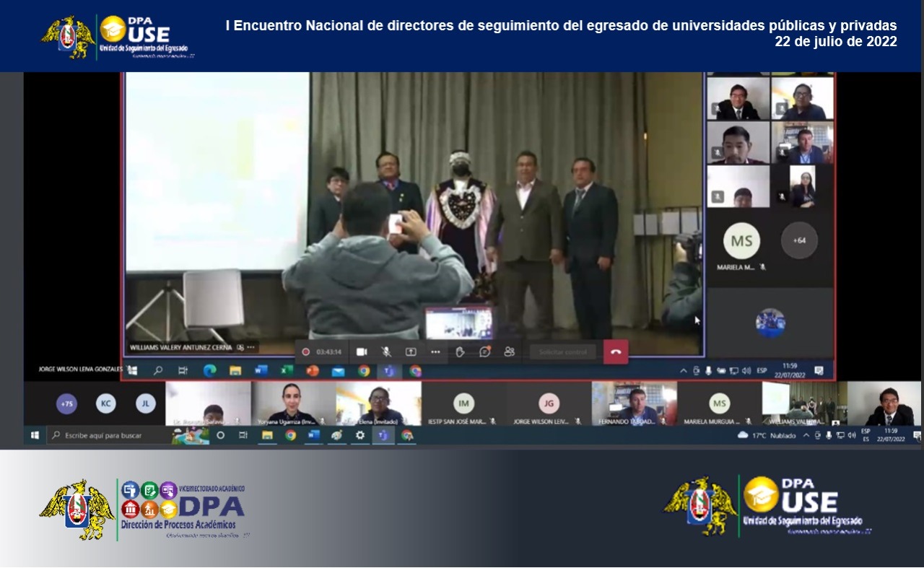
Task: Open options ellipsis beside Williams Valery Antunez Cerna
Action: pos(251,347)
